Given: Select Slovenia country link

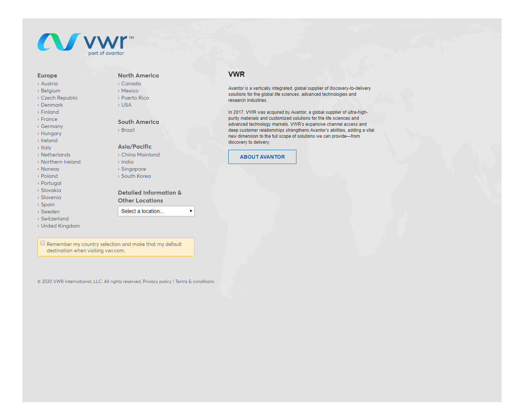Looking at the screenshot, I should 51,198.
